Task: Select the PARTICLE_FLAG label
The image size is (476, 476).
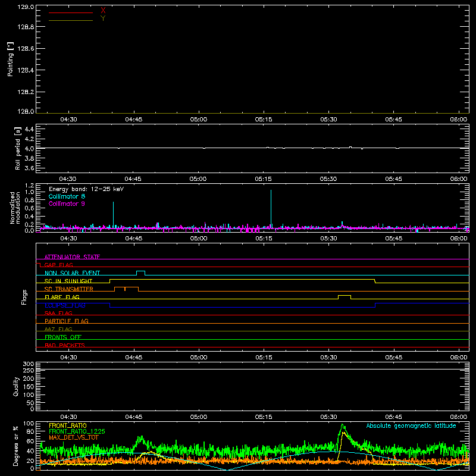Action: [67, 321]
